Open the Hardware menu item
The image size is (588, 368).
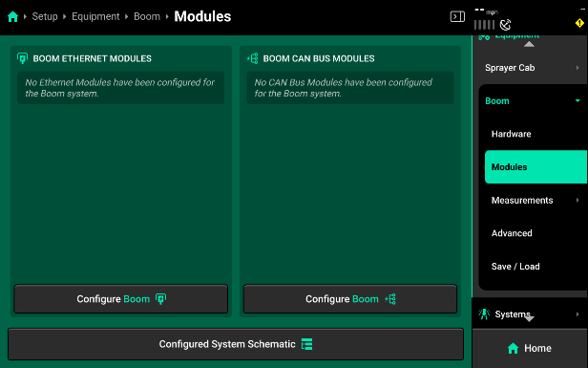535,134
